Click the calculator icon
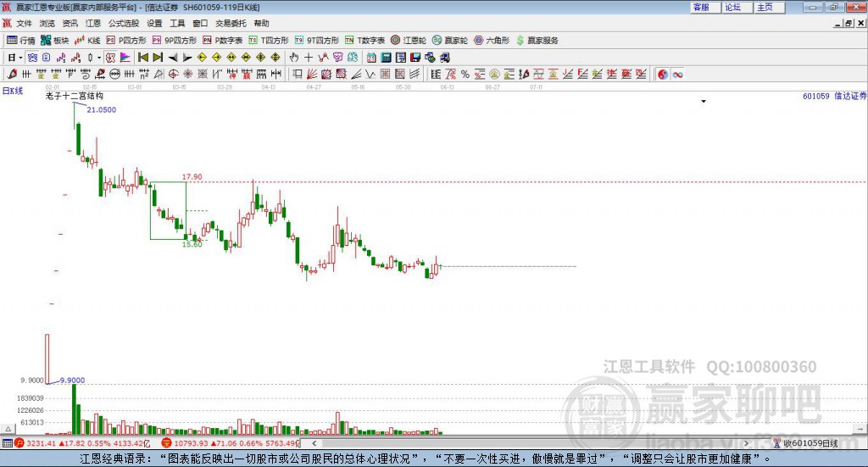The width and height of the screenshot is (868, 467). 386,58
